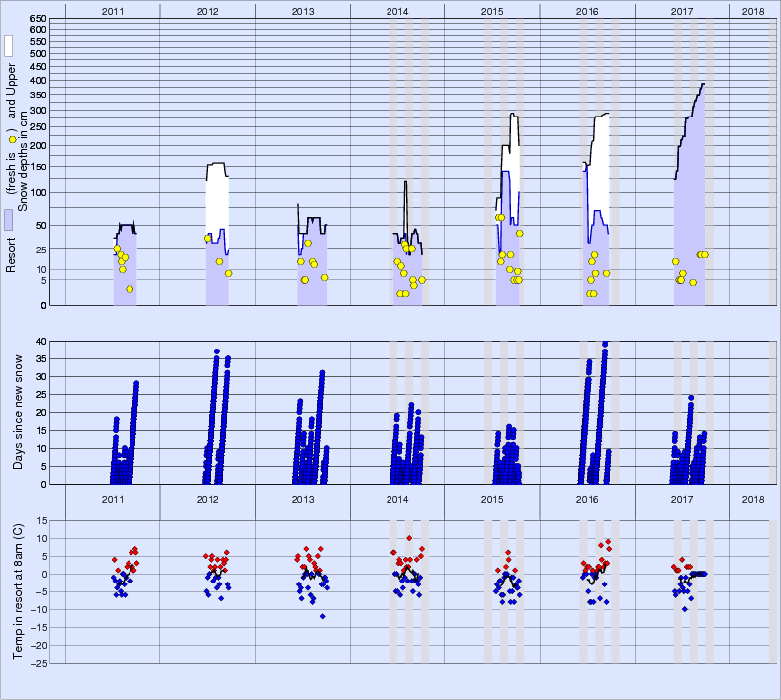Click the white upper snow depth legend swatch
The height and width of the screenshot is (700, 781).
click(9, 45)
